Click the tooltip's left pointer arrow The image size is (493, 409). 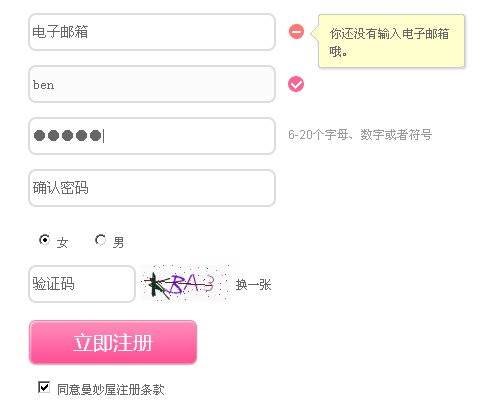(315, 33)
